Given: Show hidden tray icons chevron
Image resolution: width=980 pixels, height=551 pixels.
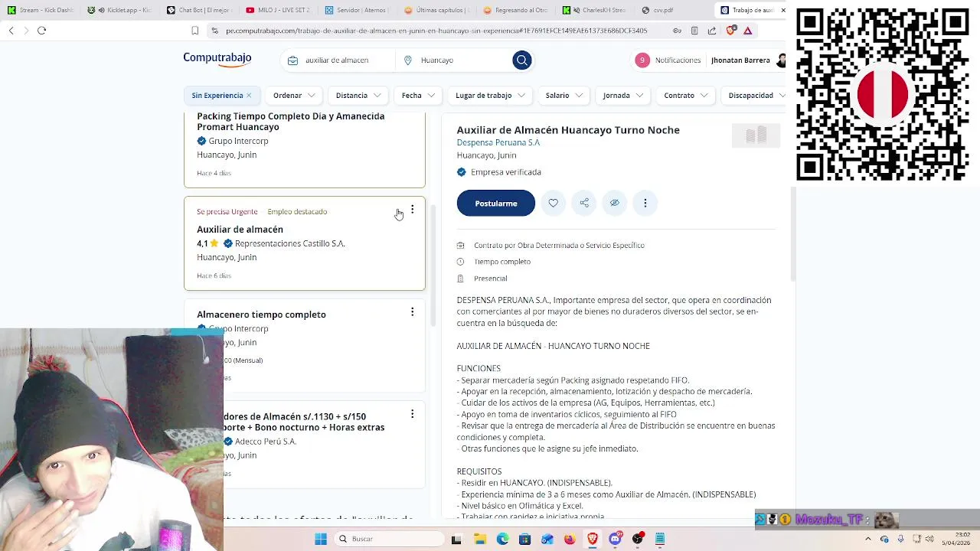Looking at the screenshot, I should (x=867, y=539).
